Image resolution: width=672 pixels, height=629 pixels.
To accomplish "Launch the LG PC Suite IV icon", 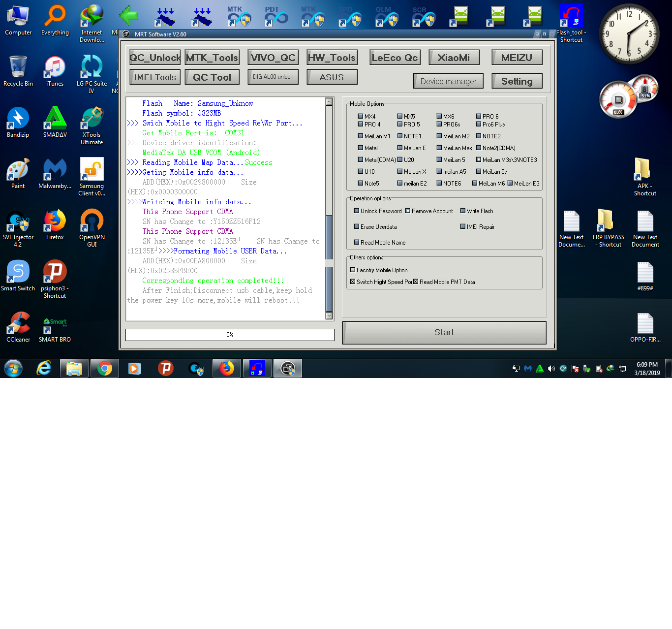I will tap(92, 74).
